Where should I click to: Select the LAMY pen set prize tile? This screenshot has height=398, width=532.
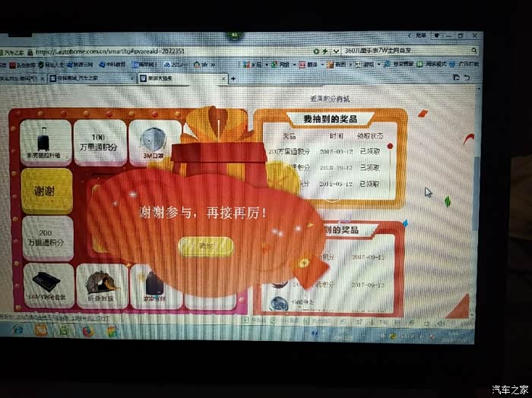49,286
